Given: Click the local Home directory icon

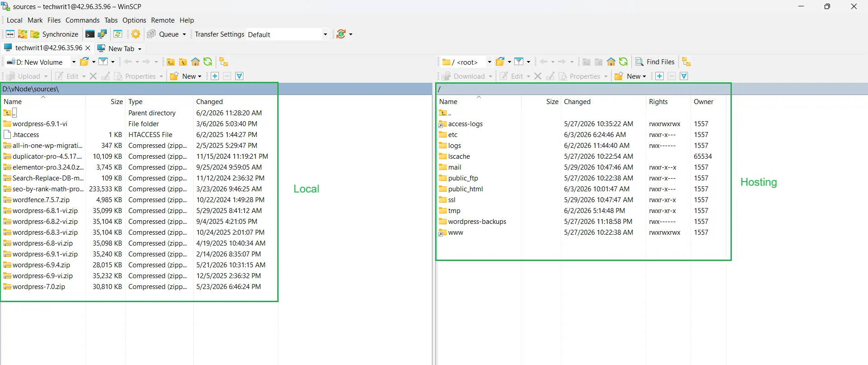Looking at the screenshot, I should click(195, 62).
